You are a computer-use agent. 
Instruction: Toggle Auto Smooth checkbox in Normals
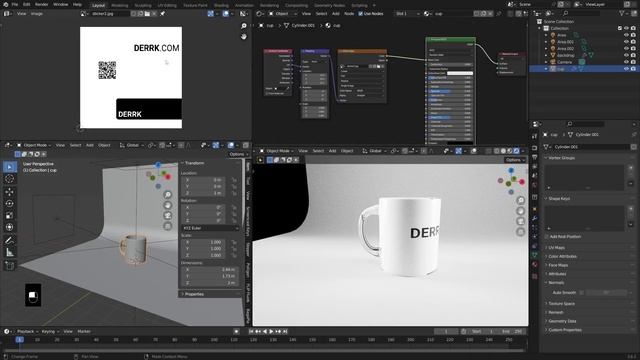point(582,293)
